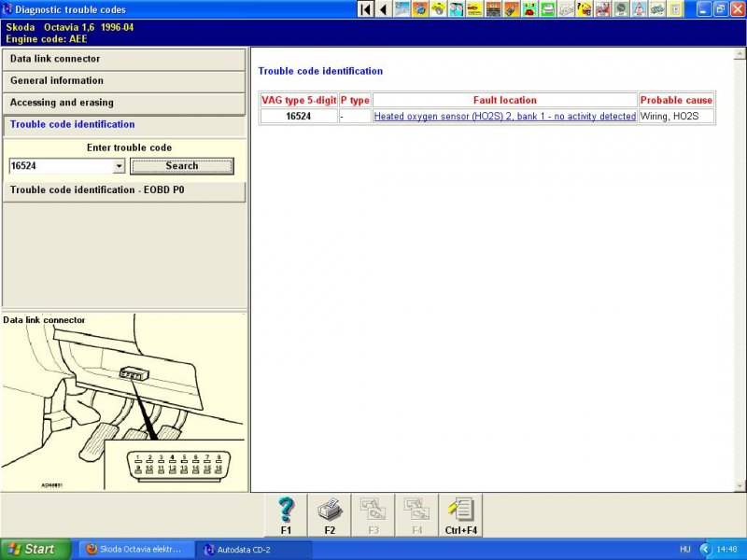This screenshot has width=747, height=560.
Task: Go to first page using the bar-arrow icon
Action: point(365,9)
